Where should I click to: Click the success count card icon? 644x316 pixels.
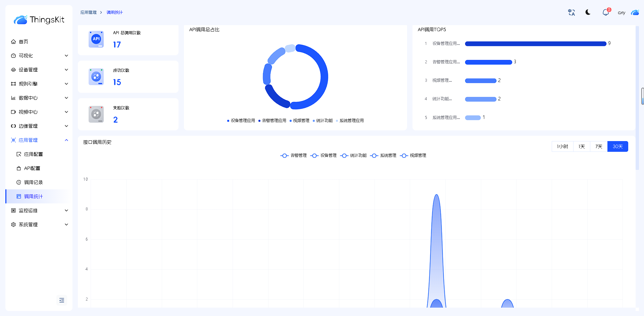pos(96,77)
